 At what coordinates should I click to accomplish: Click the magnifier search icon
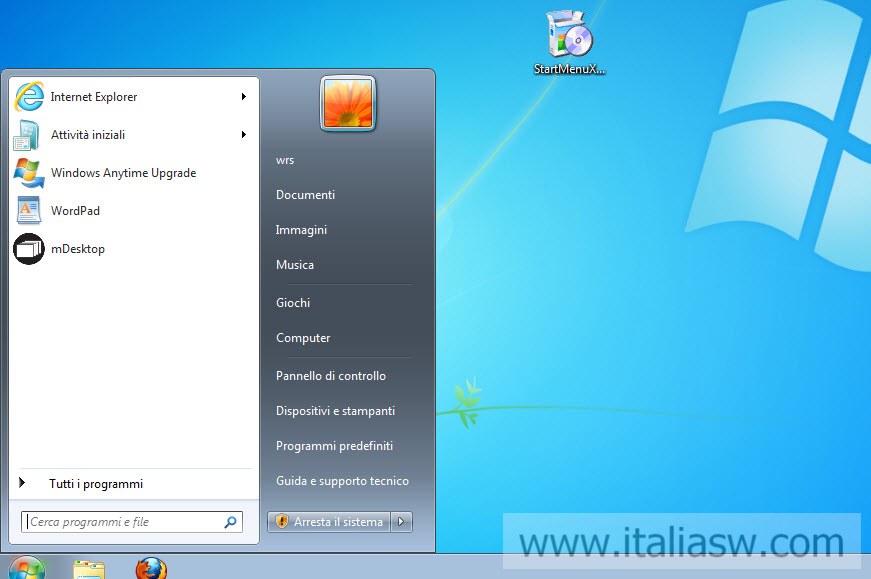point(231,522)
